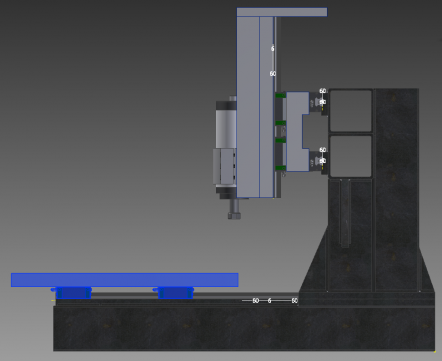The image size is (442, 361).
Task: Select the left blue bearing block under table
Action: coord(74,293)
